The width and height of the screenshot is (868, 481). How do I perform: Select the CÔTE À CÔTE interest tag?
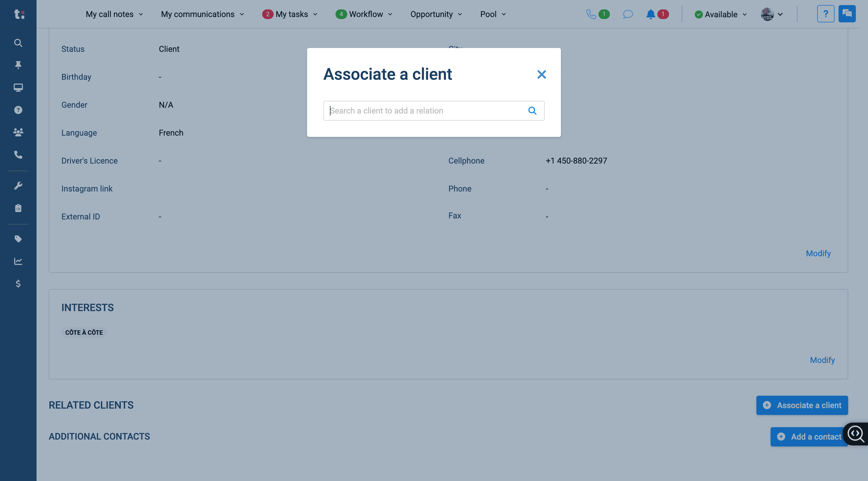(x=84, y=332)
